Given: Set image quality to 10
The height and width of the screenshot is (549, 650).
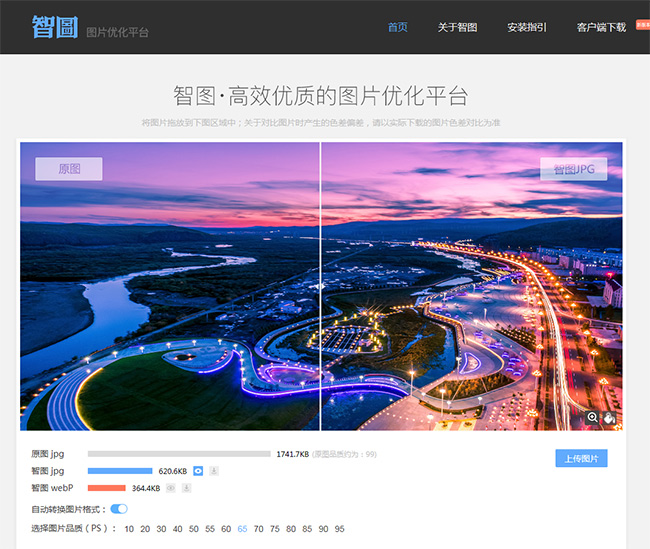Looking at the screenshot, I should click(x=129, y=529).
